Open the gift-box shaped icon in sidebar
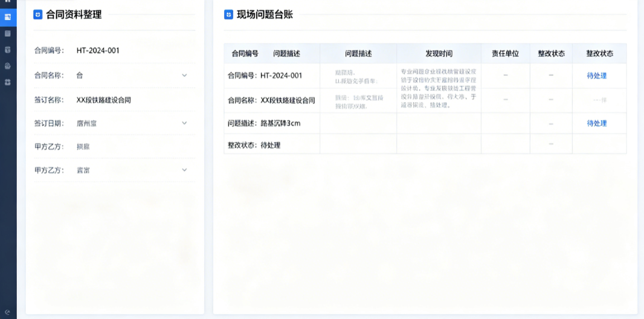This screenshot has width=644, height=319. pyautogui.click(x=7, y=82)
